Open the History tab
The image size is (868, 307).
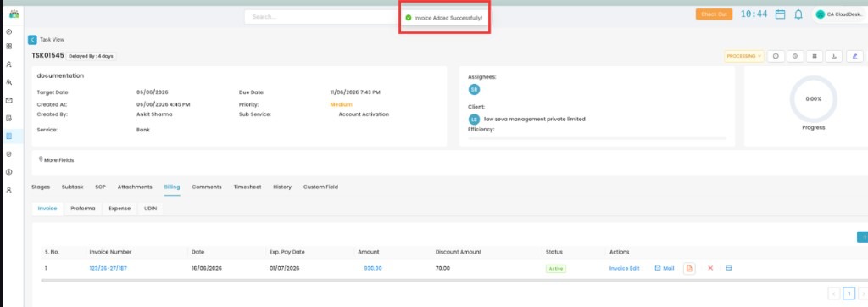pyautogui.click(x=282, y=187)
